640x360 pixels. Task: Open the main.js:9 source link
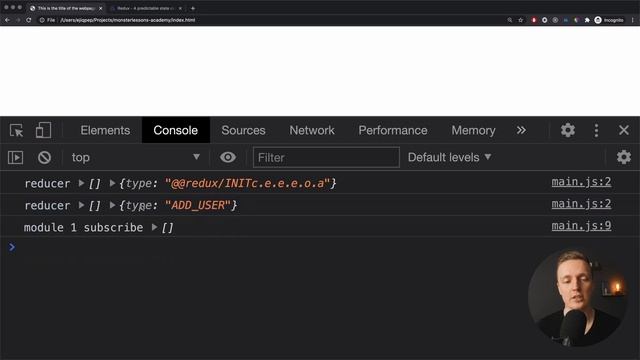(581, 226)
